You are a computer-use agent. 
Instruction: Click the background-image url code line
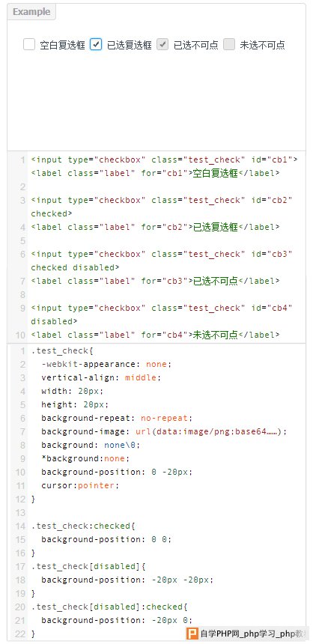tap(164, 431)
